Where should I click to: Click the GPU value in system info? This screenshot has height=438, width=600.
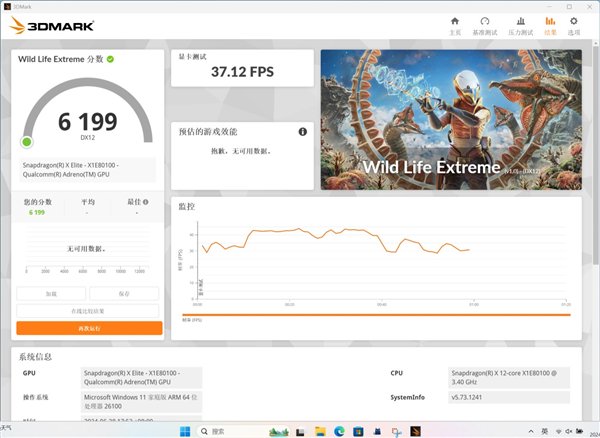coord(141,378)
